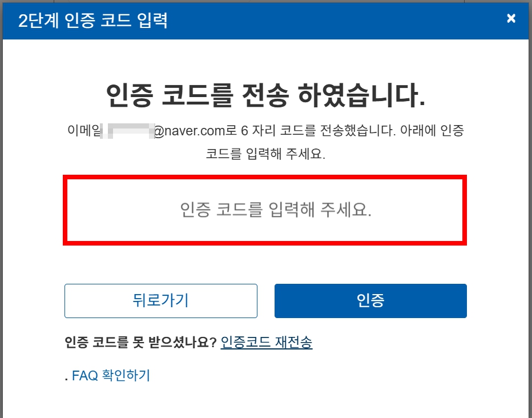This screenshot has height=418, width=532.
Task: Click the 아래에 인증 text in the description
Action: tap(432, 130)
